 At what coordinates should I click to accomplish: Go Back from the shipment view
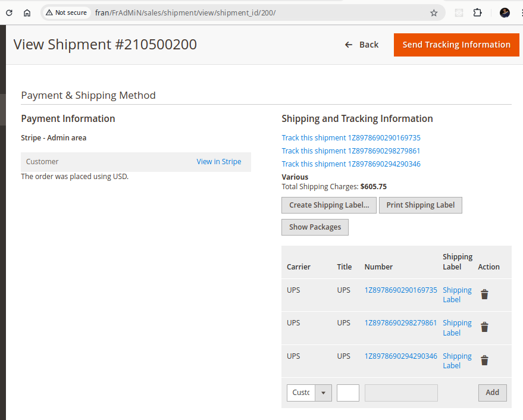point(362,45)
